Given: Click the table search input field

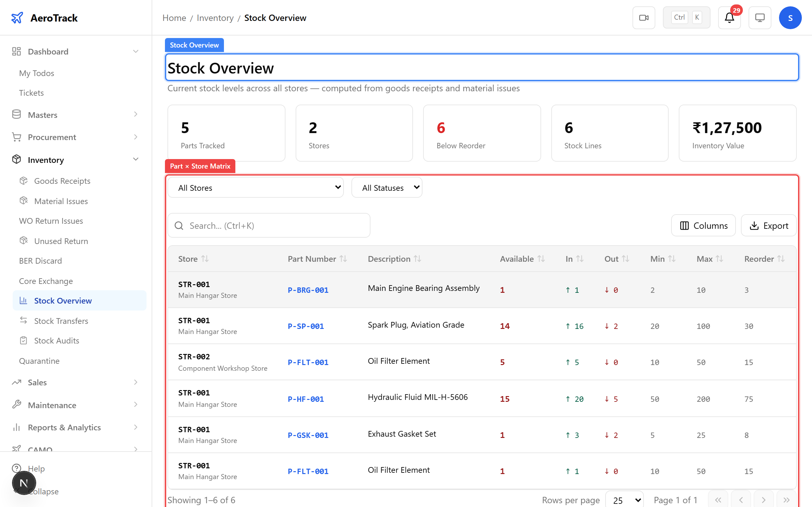Looking at the screenshot, I should click(x=275, y=226).
